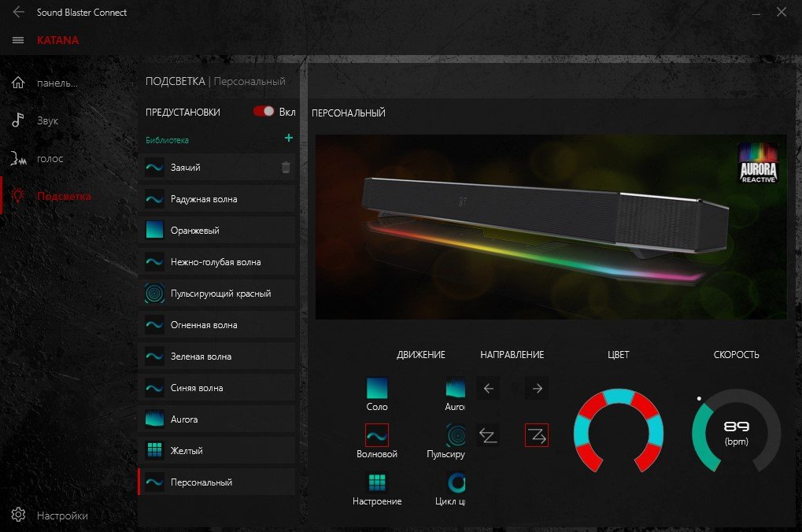Click the Aurora Reactive logo on the preview
This screenshot has height=532, width=802.
coord(758,163)
